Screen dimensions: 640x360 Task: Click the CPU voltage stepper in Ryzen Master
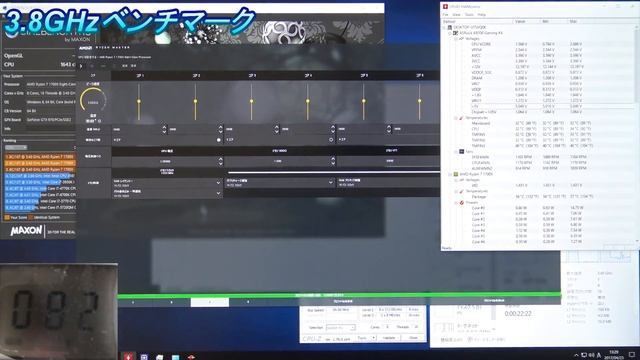[x=220, y=161]
